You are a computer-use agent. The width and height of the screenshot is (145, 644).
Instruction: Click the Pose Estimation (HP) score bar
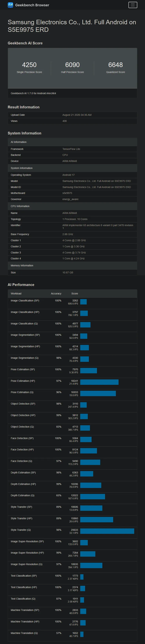point(99,382)
